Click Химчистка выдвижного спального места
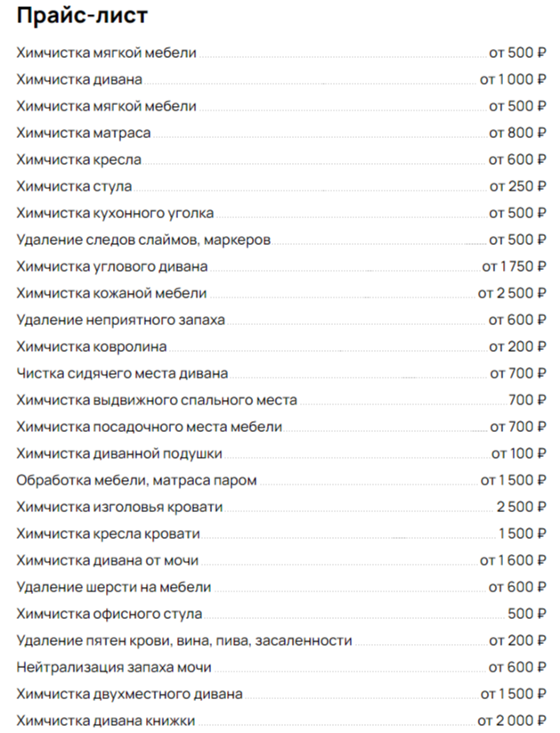Viewport: 560px width, 733px height. (x=157, y=400)
